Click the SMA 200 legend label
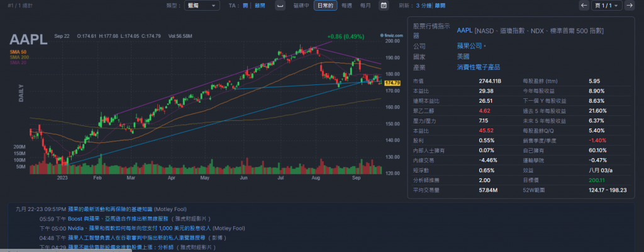 coord(19,57)
